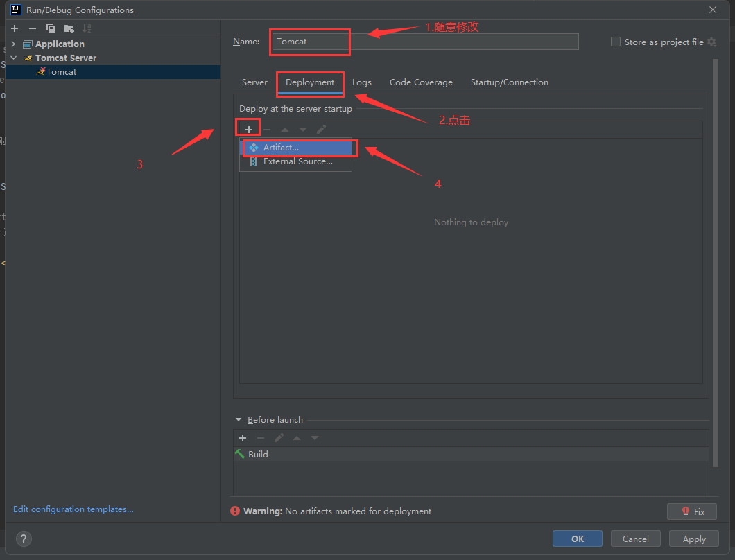Open help with question mark button
The width and height of the screenshot is (735, 560).
24,539
